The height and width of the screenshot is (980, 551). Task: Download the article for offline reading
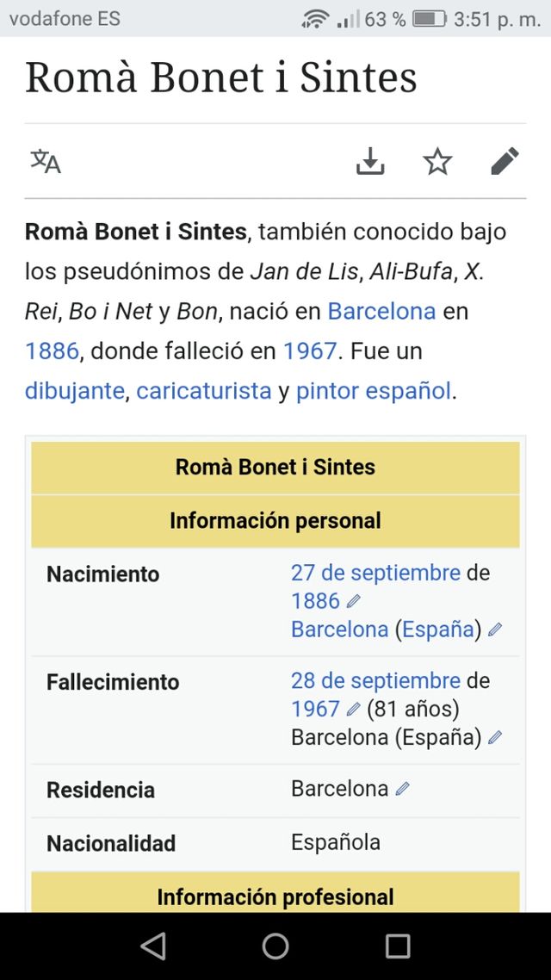(369, 161)
